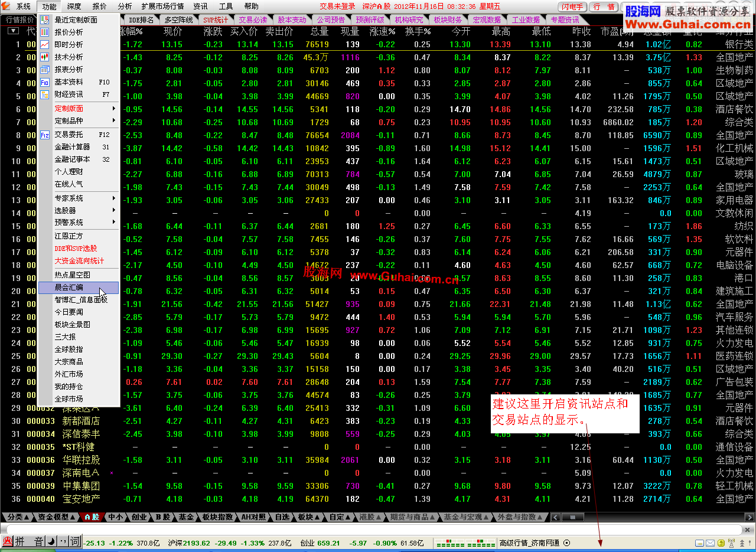Expand the 专家系统 submenu
Image resolution: width=756 pixels, height=552 pixels.
pyautogui.click(x=78, y=198)
